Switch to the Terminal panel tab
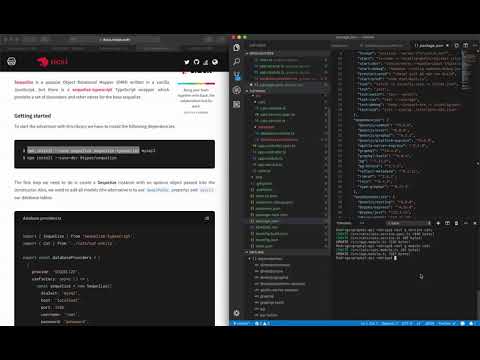Viewport: 480px width, 360px height. 344,223
